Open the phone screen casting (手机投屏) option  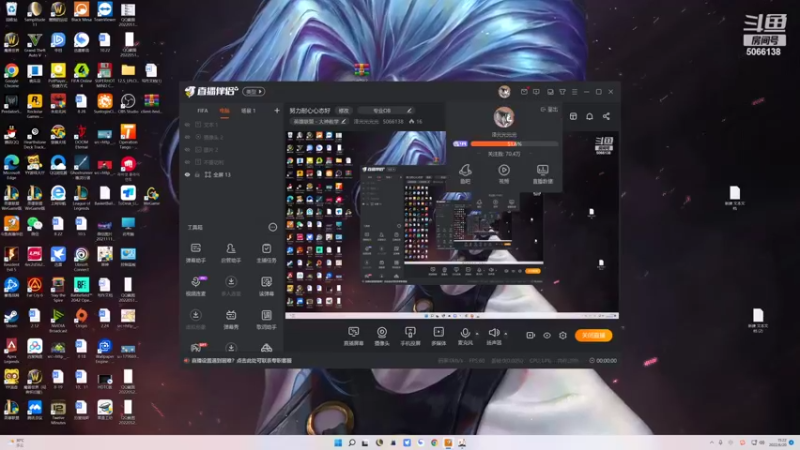[410, 336]
